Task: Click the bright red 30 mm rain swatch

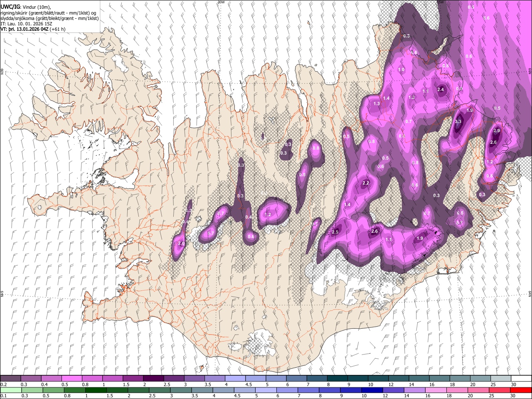Action: click(x=521, y=390)
